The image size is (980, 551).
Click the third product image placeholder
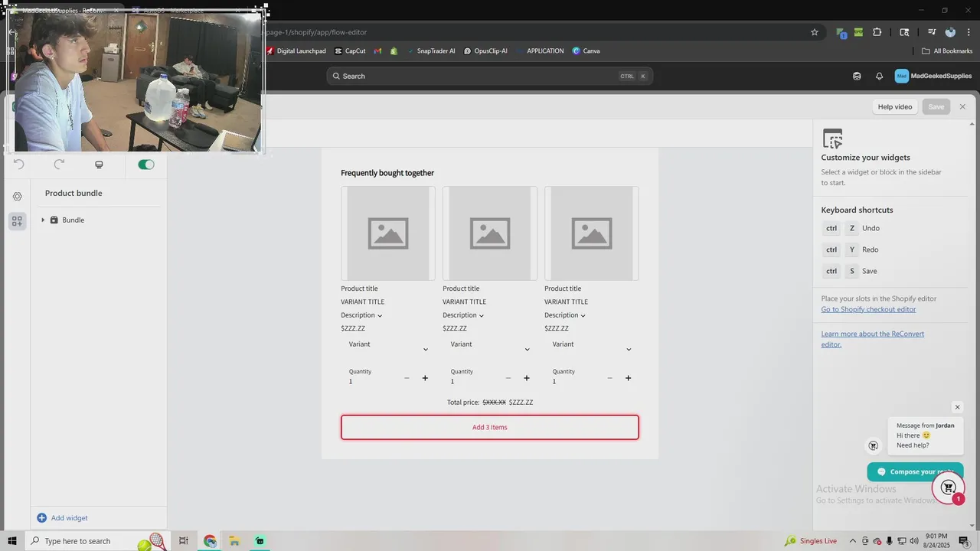[x=592, y=233]
